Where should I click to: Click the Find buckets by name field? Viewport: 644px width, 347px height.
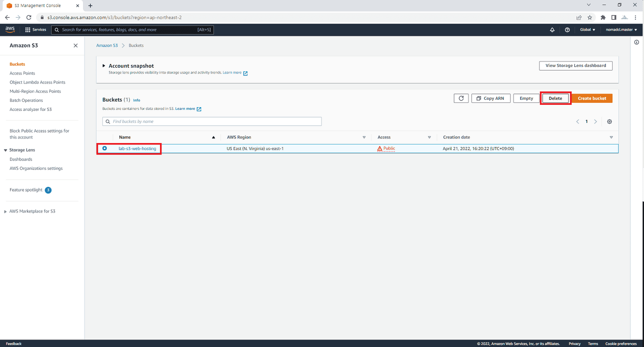pos(212,121)
